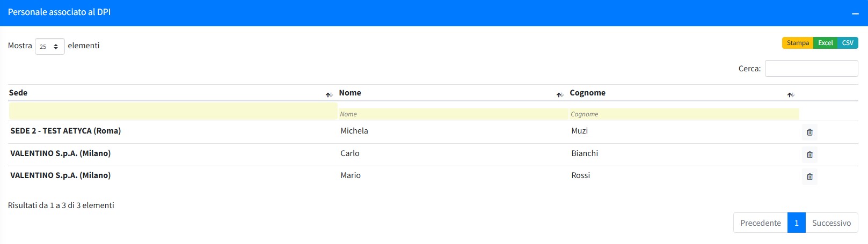Click the Sede column header
Viewport: 868px width, 244px height.
tap(18, 93)
